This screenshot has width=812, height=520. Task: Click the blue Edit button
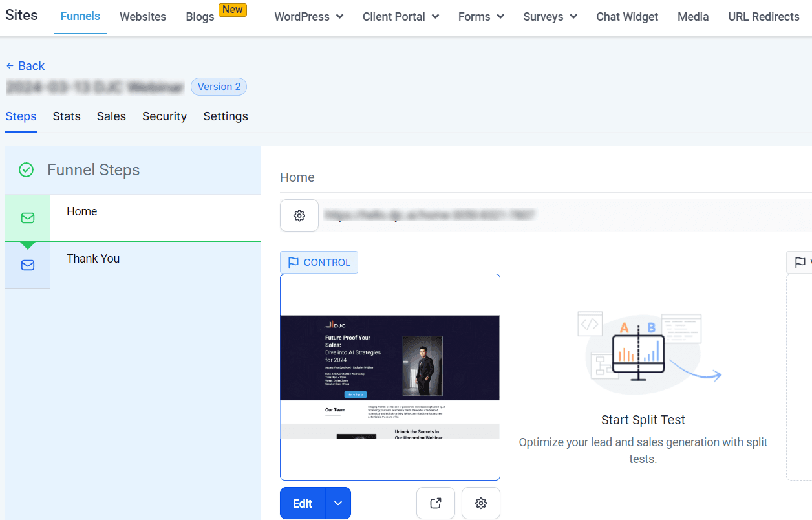pyautogui.click(x=303, y=503)
